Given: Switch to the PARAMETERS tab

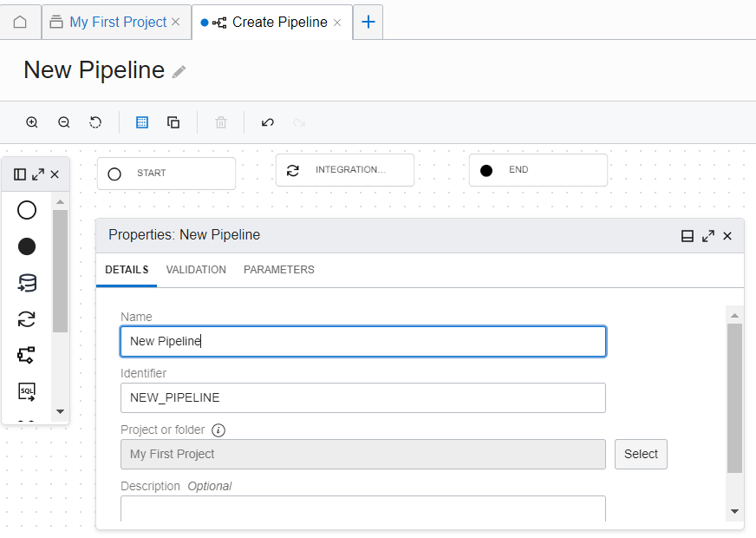Looking at the screenshot, I should [x=278, y=270].
